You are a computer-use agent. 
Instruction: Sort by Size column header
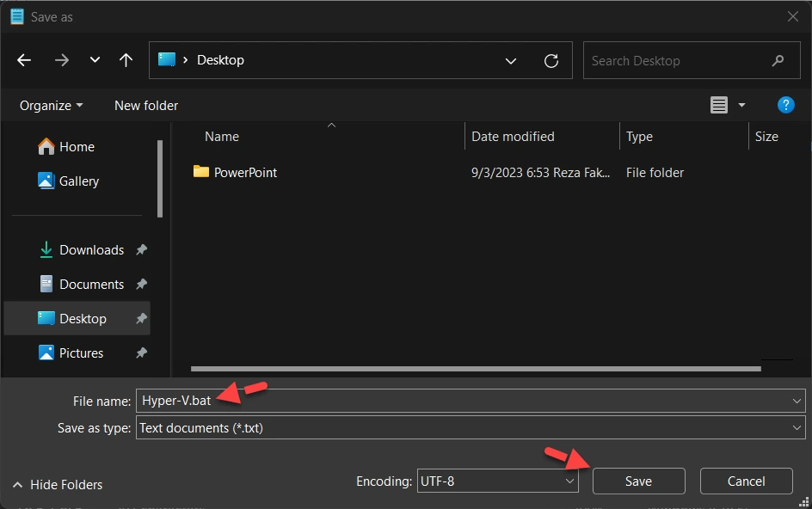pyautogui.click(x=766, y=137)
